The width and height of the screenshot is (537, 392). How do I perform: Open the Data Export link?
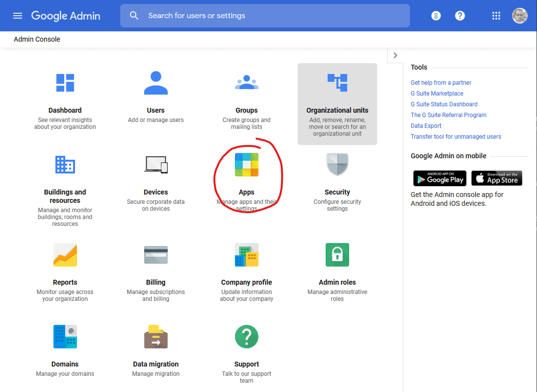coord(426,126)
